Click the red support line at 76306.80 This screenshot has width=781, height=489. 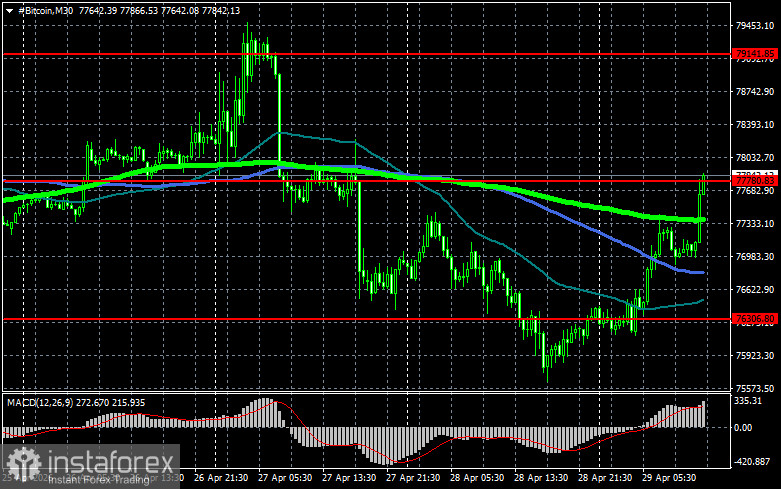(367, 319)
